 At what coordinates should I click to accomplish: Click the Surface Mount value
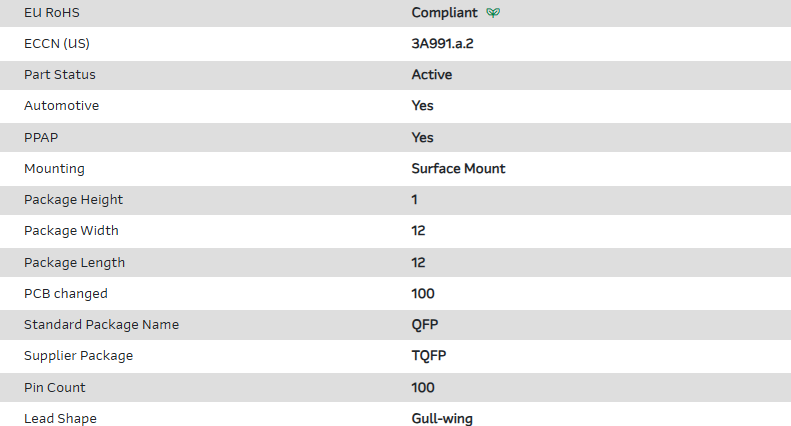(x=458, y=169)
